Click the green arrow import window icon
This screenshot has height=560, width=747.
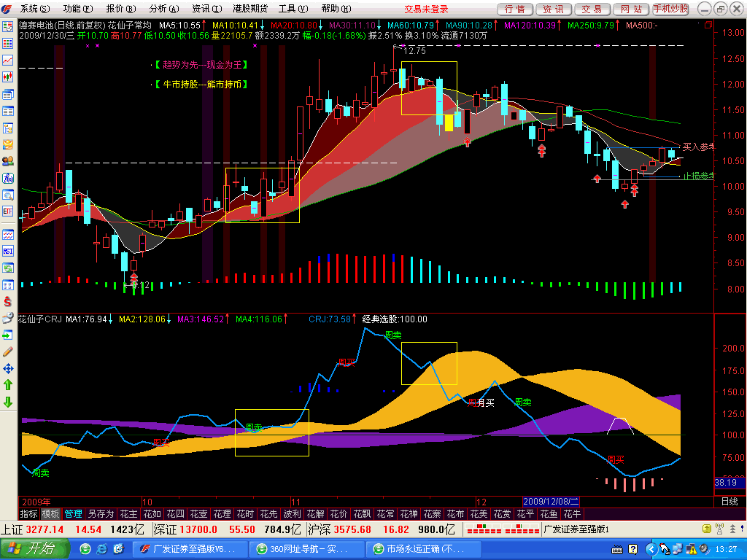point(7,335)
